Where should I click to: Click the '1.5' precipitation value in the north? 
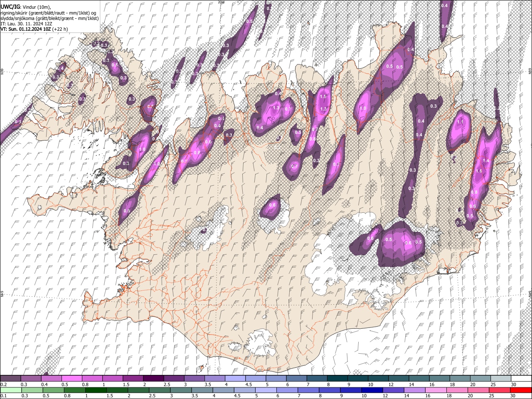(x=323, y=96)
